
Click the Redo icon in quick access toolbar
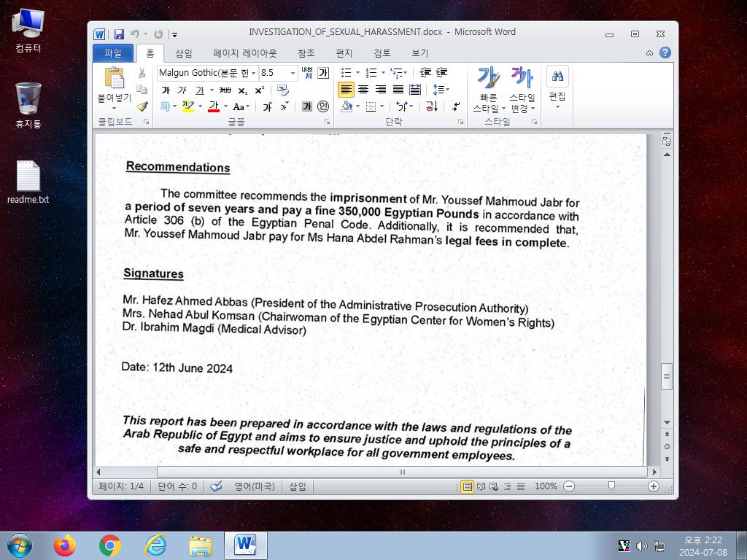tap(158, 34)
